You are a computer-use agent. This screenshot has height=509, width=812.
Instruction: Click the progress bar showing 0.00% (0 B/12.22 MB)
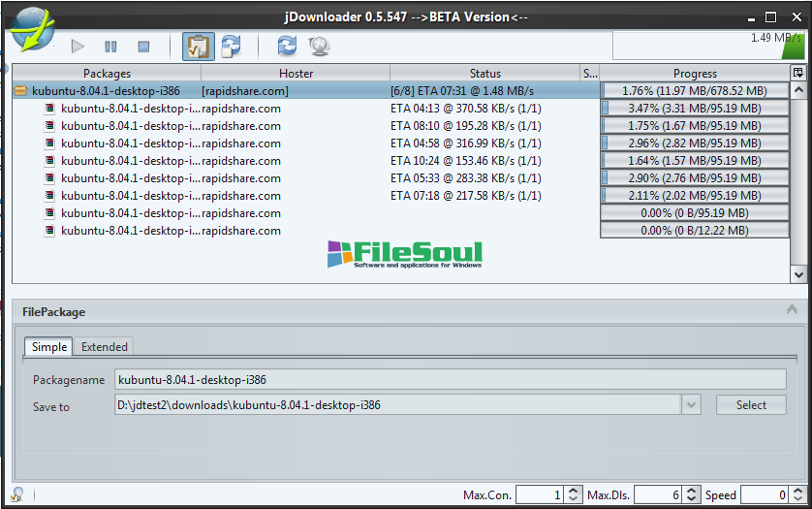(695, 231)
